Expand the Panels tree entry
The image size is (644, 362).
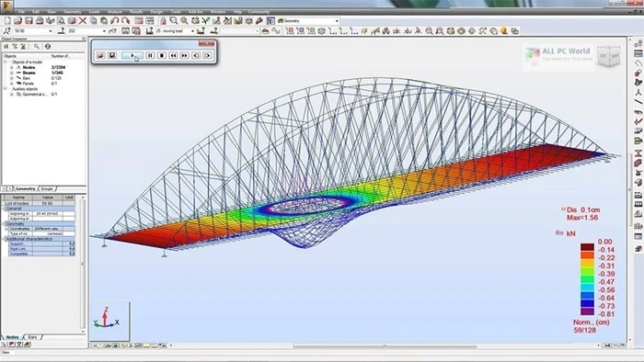[11, 84]
